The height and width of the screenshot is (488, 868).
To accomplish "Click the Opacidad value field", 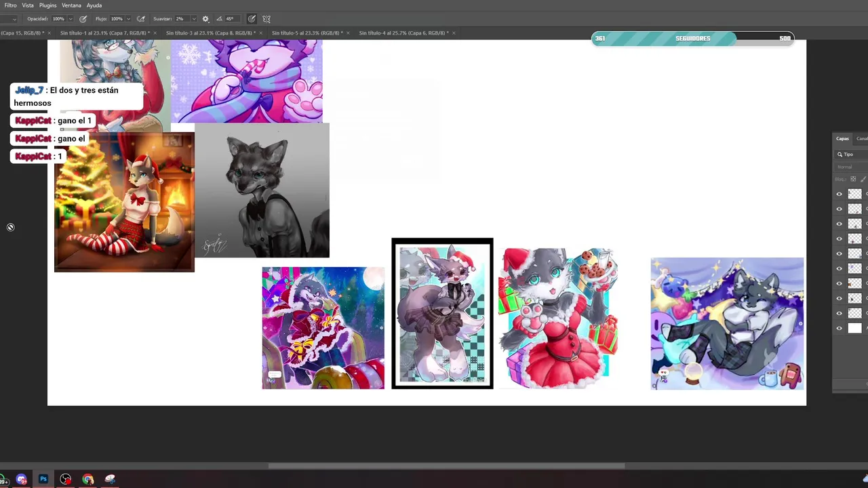I will pyautogui.click(x=58, y=19).
